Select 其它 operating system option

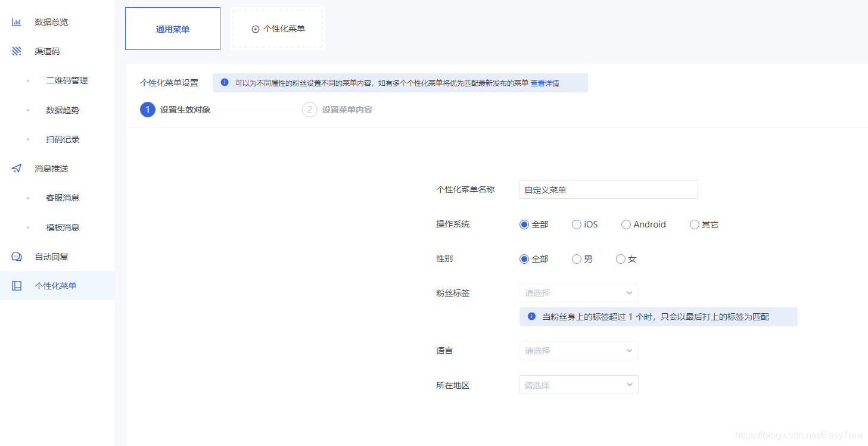[695, 224]
